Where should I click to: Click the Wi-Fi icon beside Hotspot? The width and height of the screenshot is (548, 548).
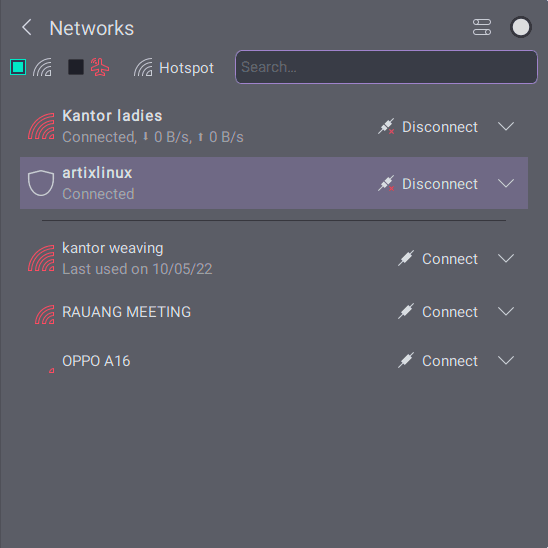coord(143,67)
